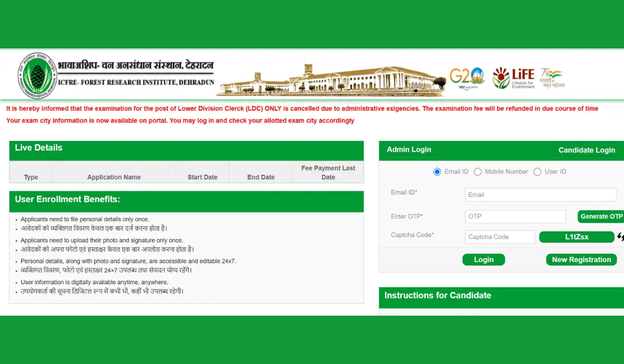The image size is (624, 364).
Task: Click the LiFE Lifestyle for Environment logo
Action: [x=514, y=78]
